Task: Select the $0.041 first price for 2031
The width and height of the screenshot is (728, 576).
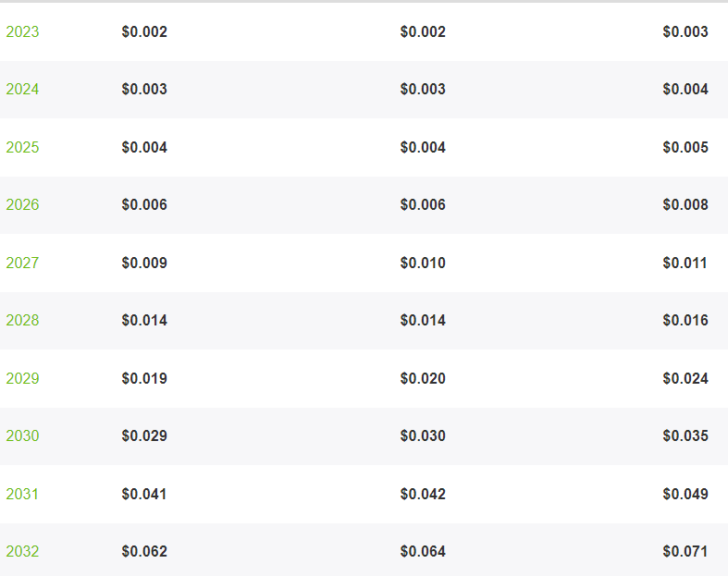Action: coord(144,494)
